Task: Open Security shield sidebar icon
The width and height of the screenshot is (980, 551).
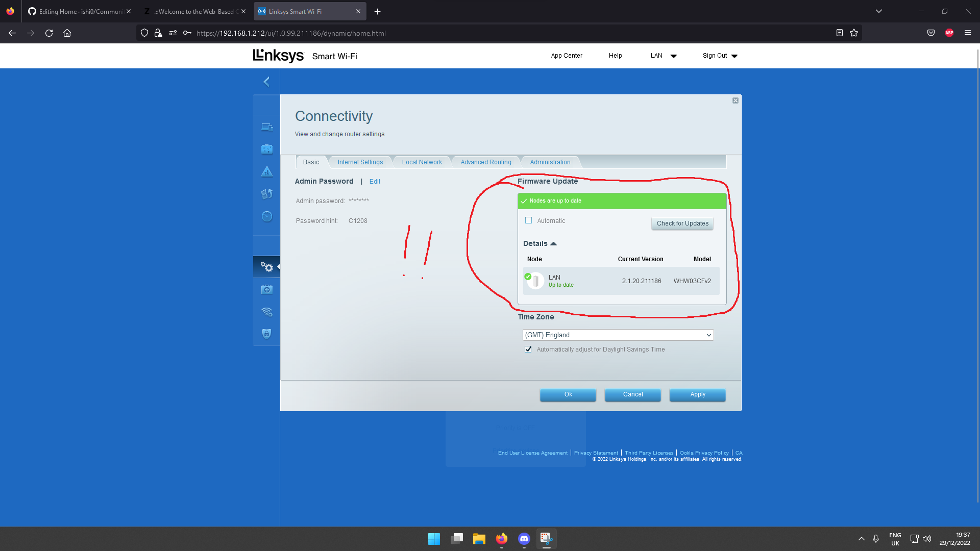Action: click(x=266, y=334)
